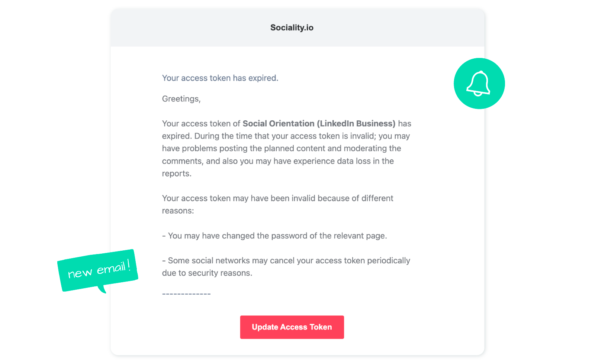Click the 'expired. During the time' text line
The height and width of the screenshot is (364, 595).
point(286,136)
